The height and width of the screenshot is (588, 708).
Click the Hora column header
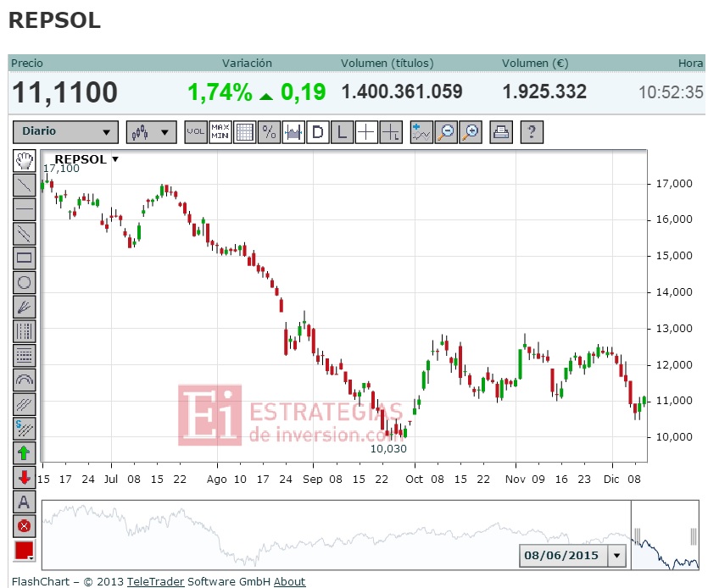691,64
